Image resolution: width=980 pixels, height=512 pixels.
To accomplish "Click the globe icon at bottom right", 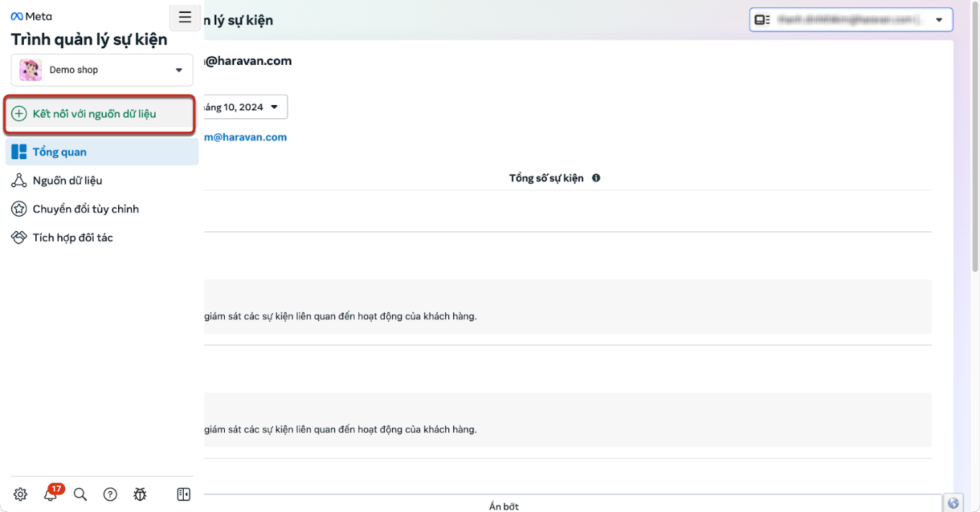I will tap(953, 503).
